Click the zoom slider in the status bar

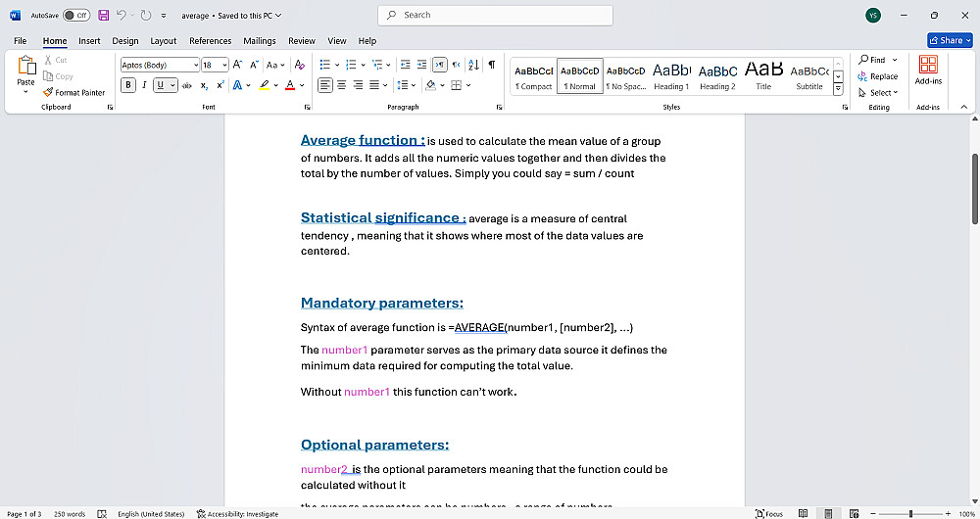pyautogui.click(x=910, y=513)
